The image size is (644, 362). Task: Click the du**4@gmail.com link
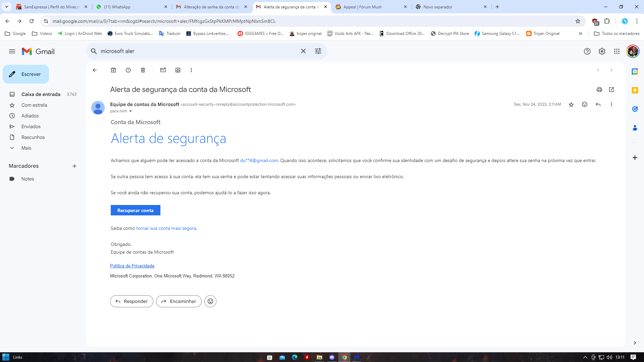(x=259, y=160)
